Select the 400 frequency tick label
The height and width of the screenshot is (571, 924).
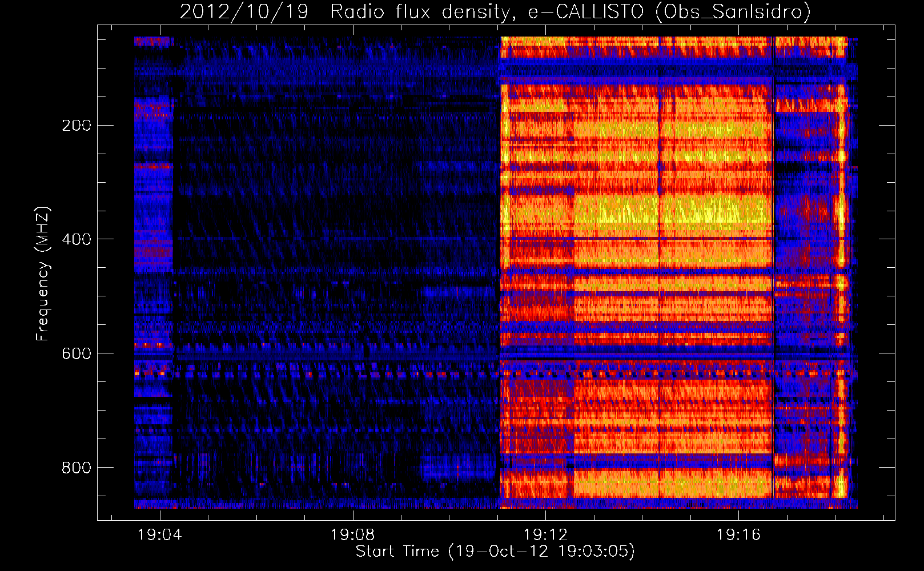[77, 239]
